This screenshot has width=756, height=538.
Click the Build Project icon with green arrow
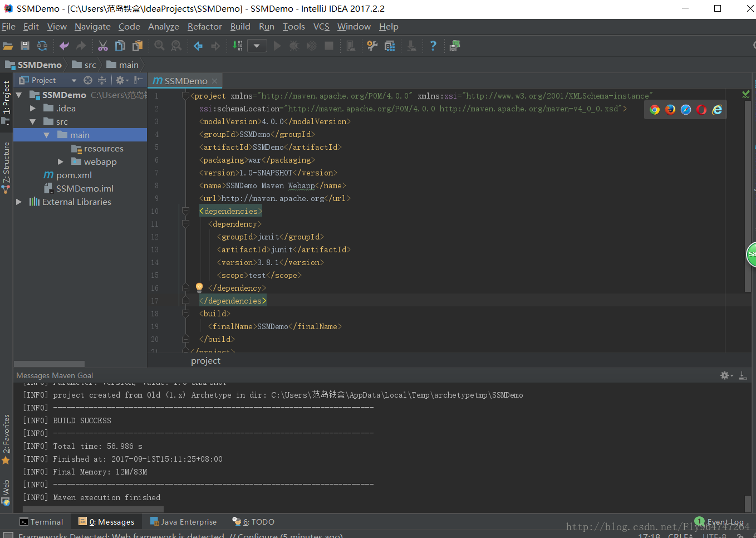[238, 46]
